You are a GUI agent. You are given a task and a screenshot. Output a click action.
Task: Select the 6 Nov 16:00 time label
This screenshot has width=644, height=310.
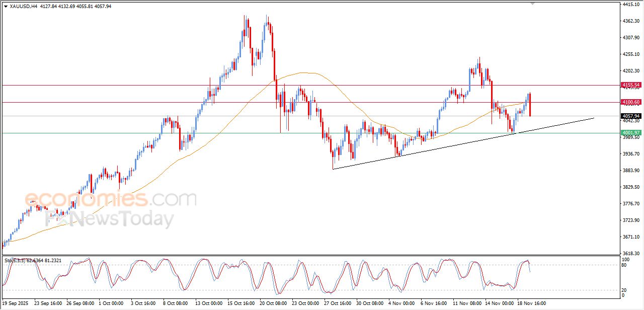434,304
